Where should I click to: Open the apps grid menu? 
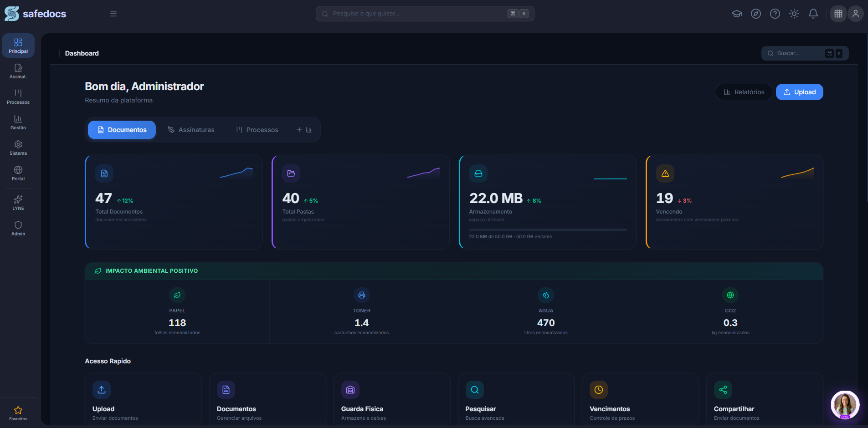coord(838,14)
